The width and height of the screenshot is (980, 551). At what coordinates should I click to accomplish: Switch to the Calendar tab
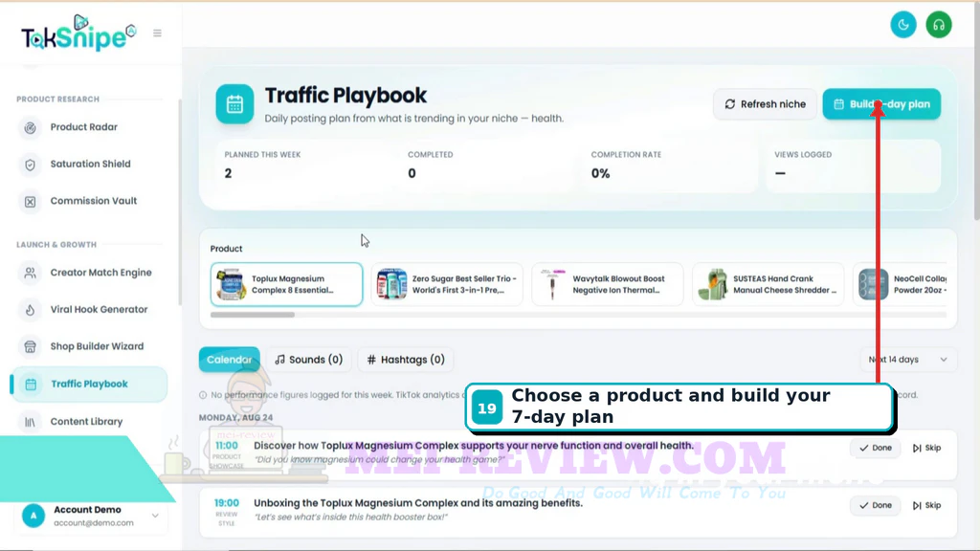[x=230, y=360]
